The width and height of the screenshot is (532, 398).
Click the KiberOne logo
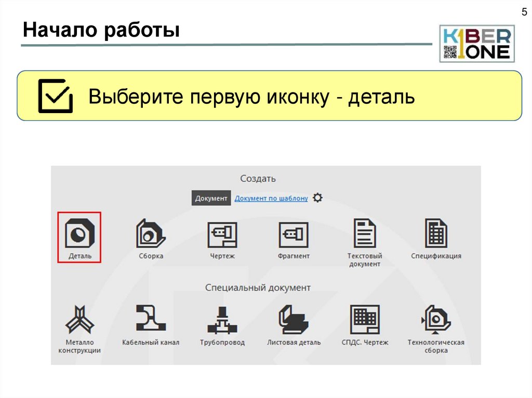click(x=477, y=44)
